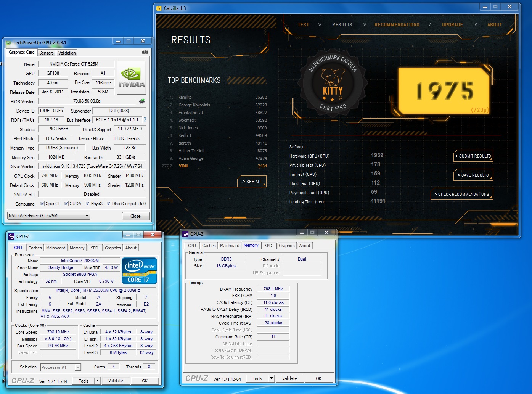Screen dimensions: 532x394
Task: Click the CHECK RECOMMENDATIONS button
Action: pyautogui.click(x=462, y=194)
